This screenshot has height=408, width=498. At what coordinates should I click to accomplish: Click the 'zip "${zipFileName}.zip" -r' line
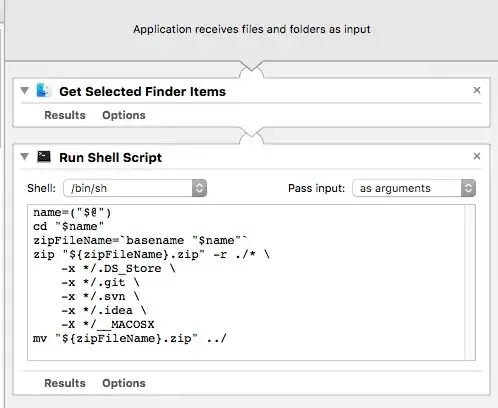151,254
